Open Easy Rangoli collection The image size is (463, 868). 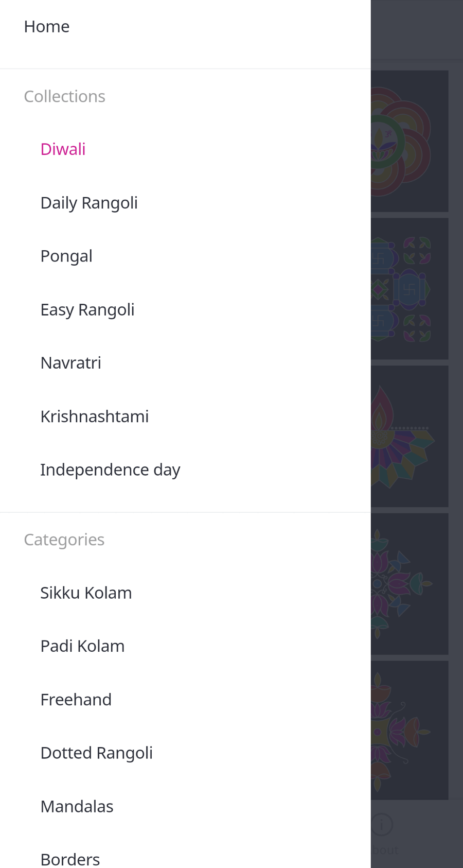click(x=87, y=309)
